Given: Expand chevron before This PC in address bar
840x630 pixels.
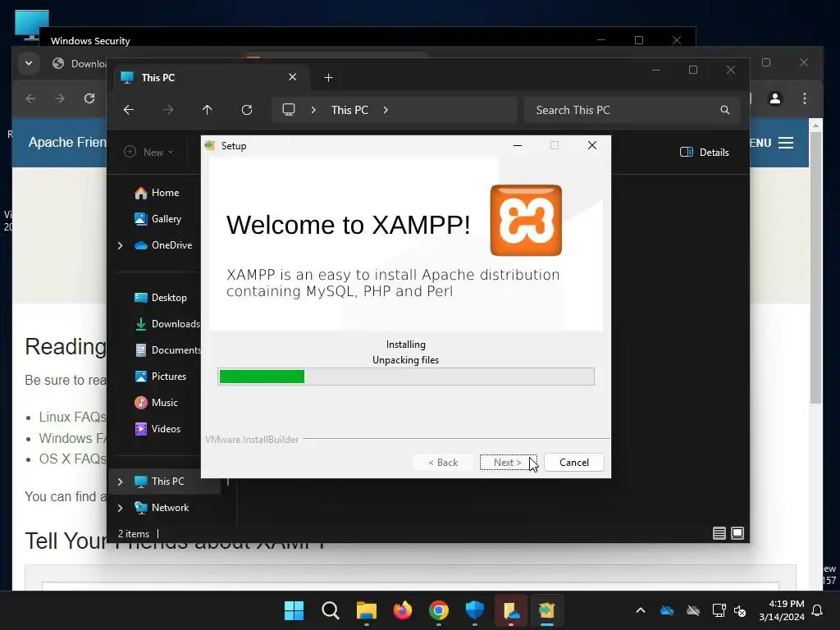Looking at the screenshot, I should 313,110.
